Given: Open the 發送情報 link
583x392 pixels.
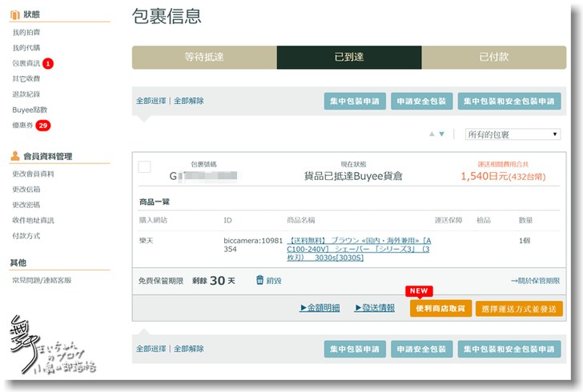Looking at the screenshot, I should [375, 308].
